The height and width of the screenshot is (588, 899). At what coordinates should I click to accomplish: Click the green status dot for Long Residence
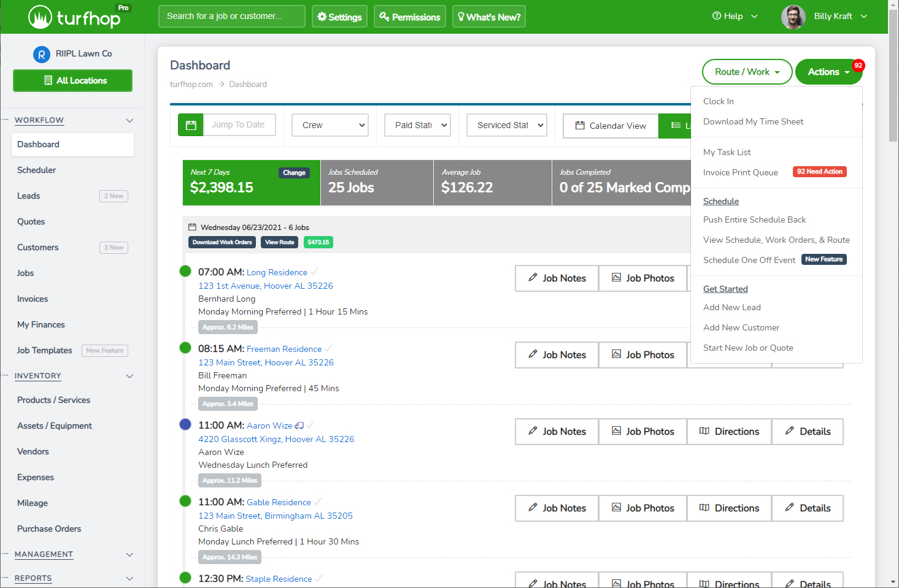185,271
